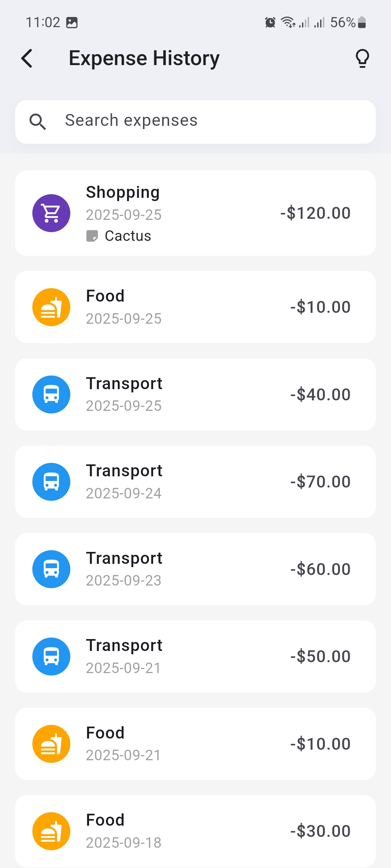Open the Food expense dated 2025-09-21
Screen dimensions: 391x868
pyautogui.click(x=195, y=744)
